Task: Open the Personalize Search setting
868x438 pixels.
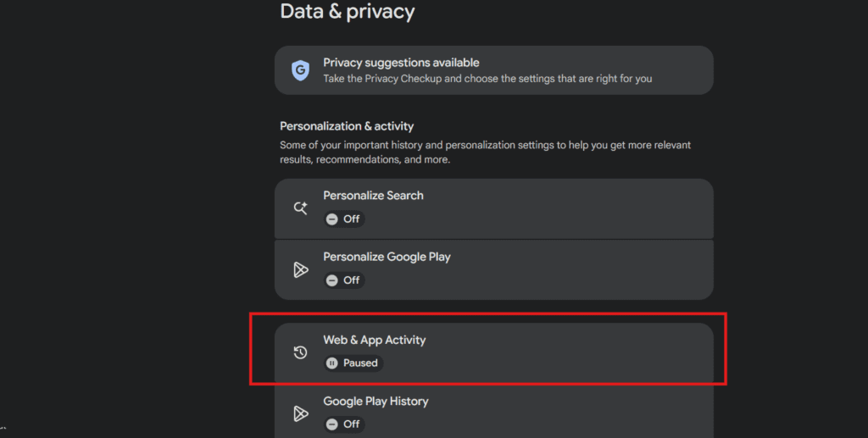Action: [x=494, y=208]
